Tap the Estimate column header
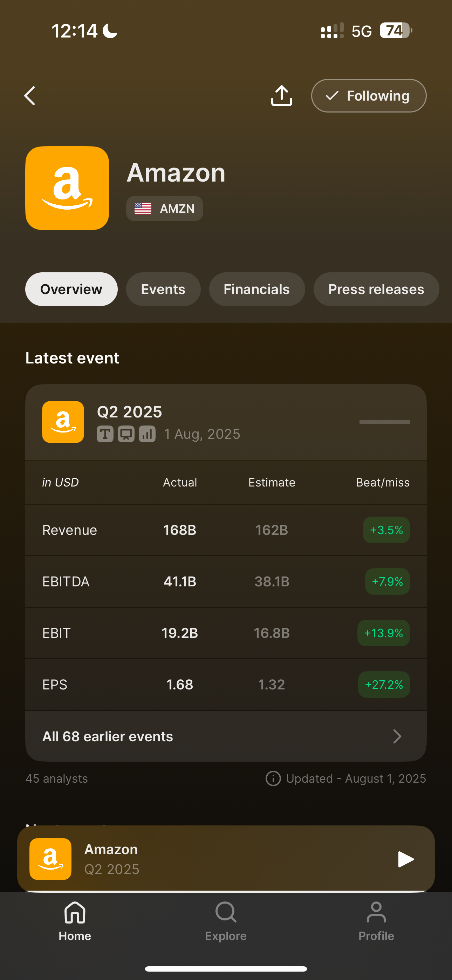 coord(272,482)
